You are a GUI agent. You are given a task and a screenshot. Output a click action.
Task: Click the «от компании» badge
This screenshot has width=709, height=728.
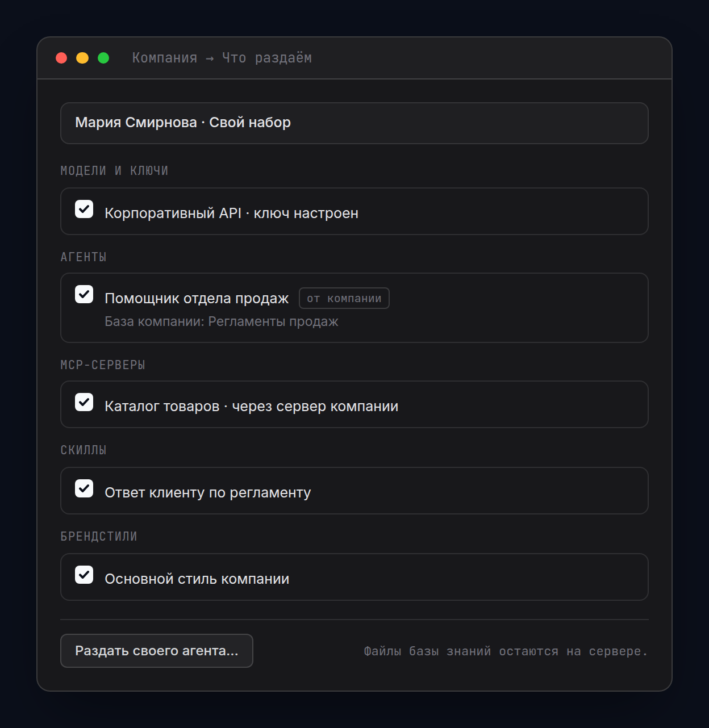point(344,298)
